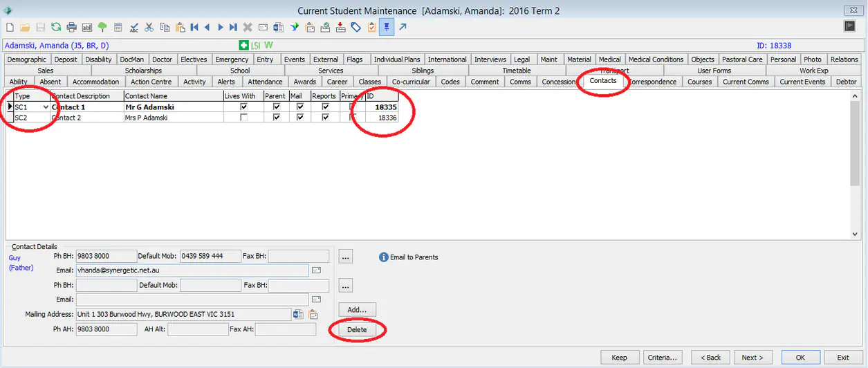Switch to the Medical Conditions tab
Screen dimensions: 868x368
pos(656,59)
